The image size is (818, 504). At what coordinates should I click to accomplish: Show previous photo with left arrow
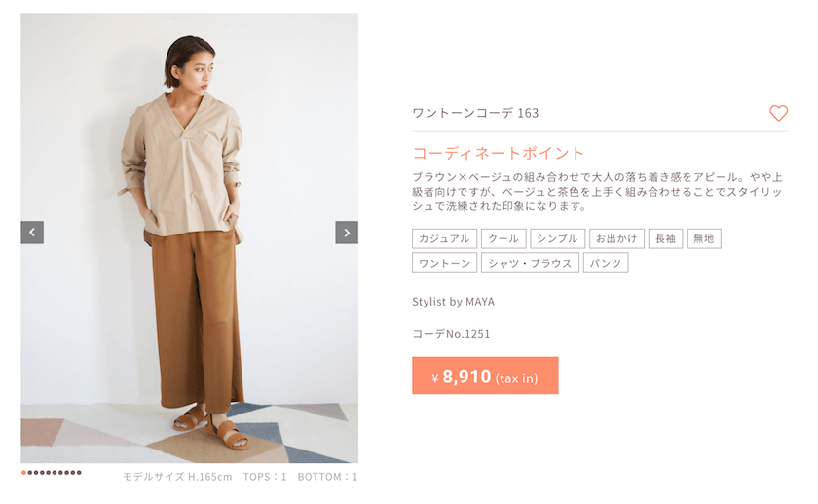click(32, 233)
